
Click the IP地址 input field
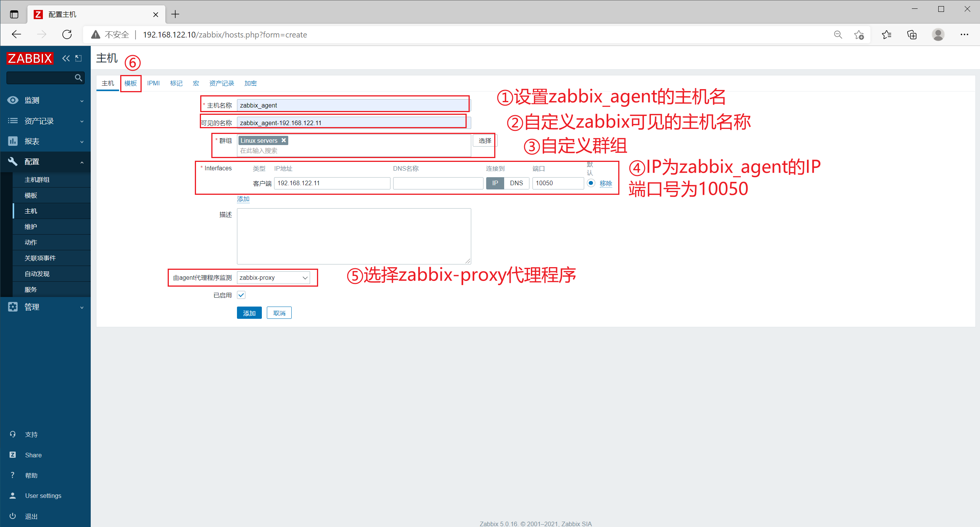(332, 183)
